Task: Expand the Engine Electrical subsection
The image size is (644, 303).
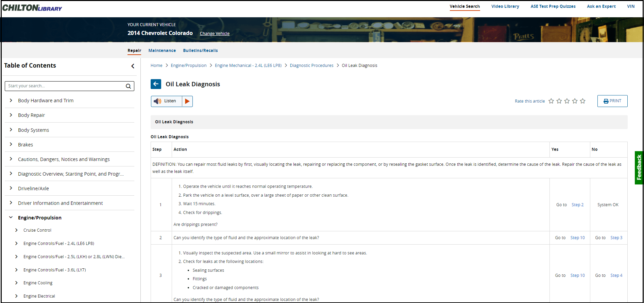Action: (16, 296)
